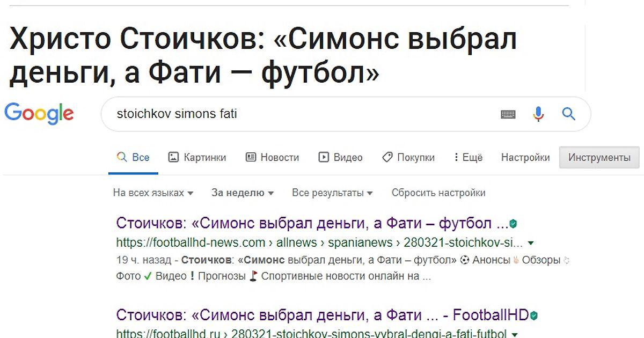Open the Покупки shopping tab
Viewport: 644px width, 338px height.
408,157
